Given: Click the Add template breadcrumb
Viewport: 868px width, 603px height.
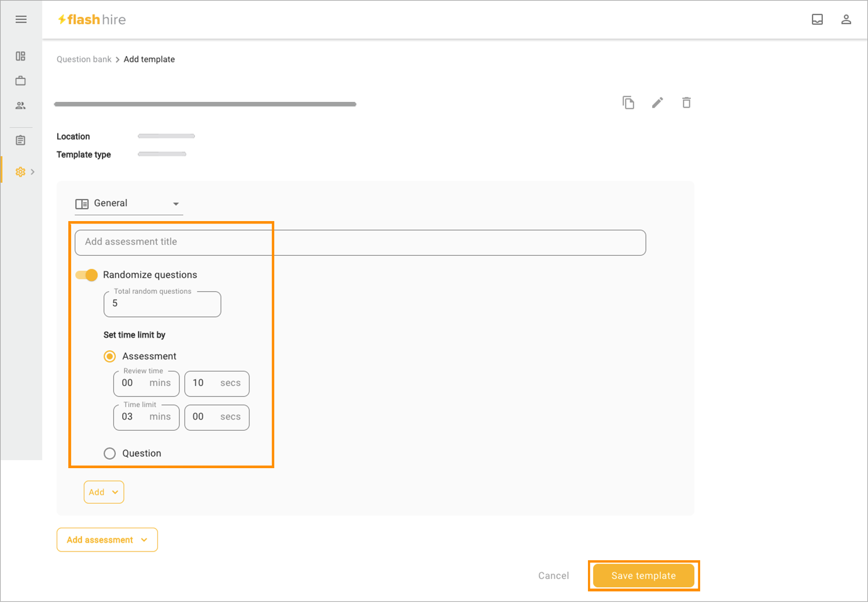Looking at the screenshot, I should (149, 60).
